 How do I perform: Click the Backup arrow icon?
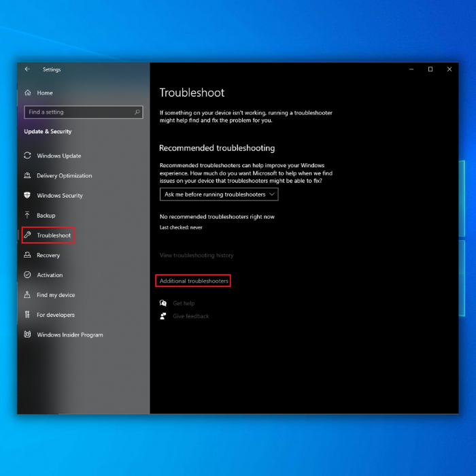27,215
